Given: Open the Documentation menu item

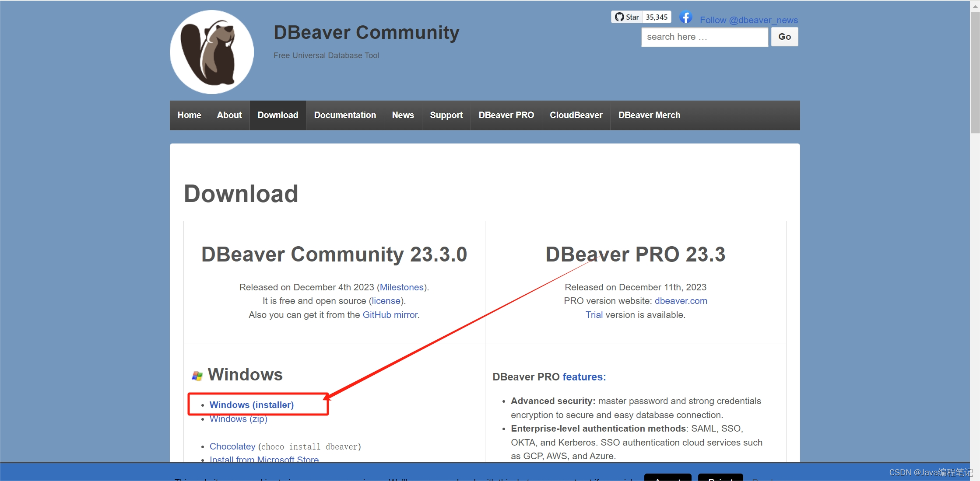Looking at the screenshot, I should tap(345, 115).
